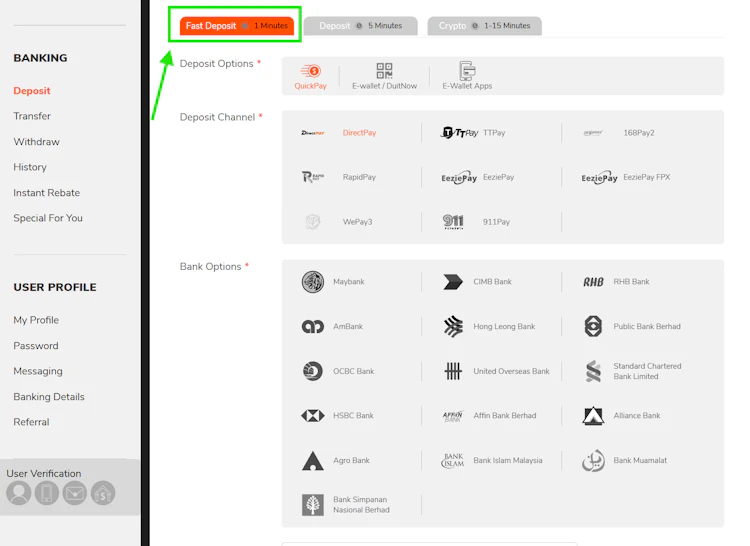750x546 pixels.
Task: Choose the Public Bank Berhad logo
Action: coord(593,327)
